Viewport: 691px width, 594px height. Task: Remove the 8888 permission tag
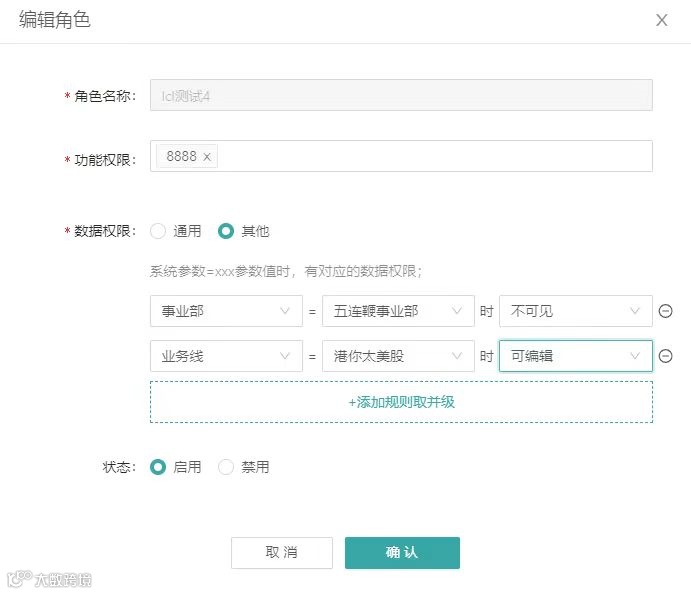point(207,157)
